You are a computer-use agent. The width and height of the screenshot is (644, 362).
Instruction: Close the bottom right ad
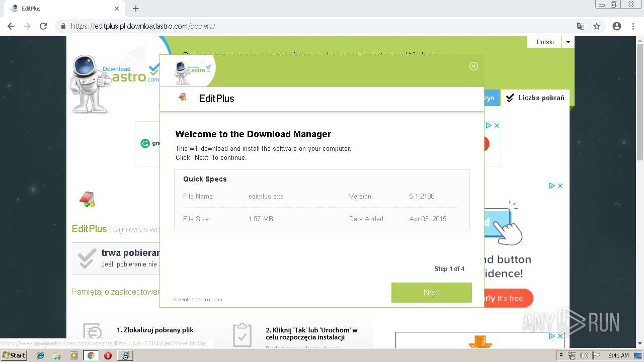click(560, 336)
